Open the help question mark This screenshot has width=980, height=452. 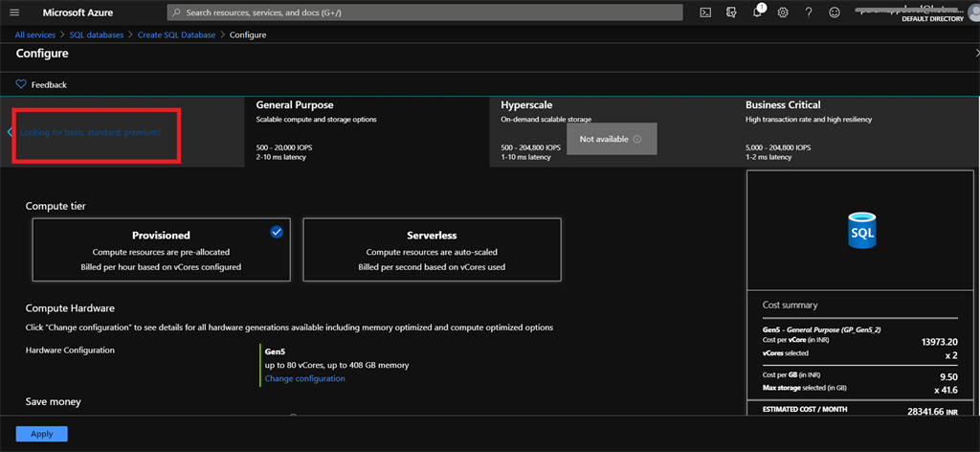(x=808, y=12)
